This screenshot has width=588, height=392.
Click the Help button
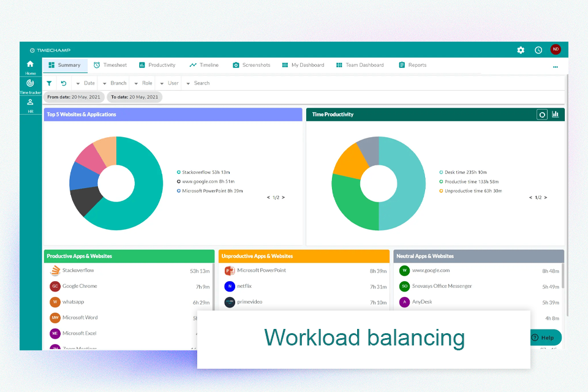tap(545, 337)
